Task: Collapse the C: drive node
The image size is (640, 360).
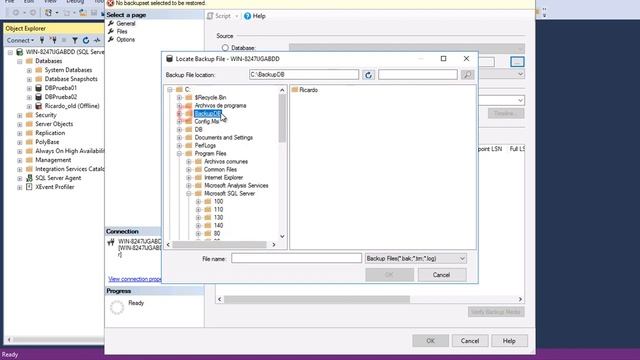Action: [170, 89]
